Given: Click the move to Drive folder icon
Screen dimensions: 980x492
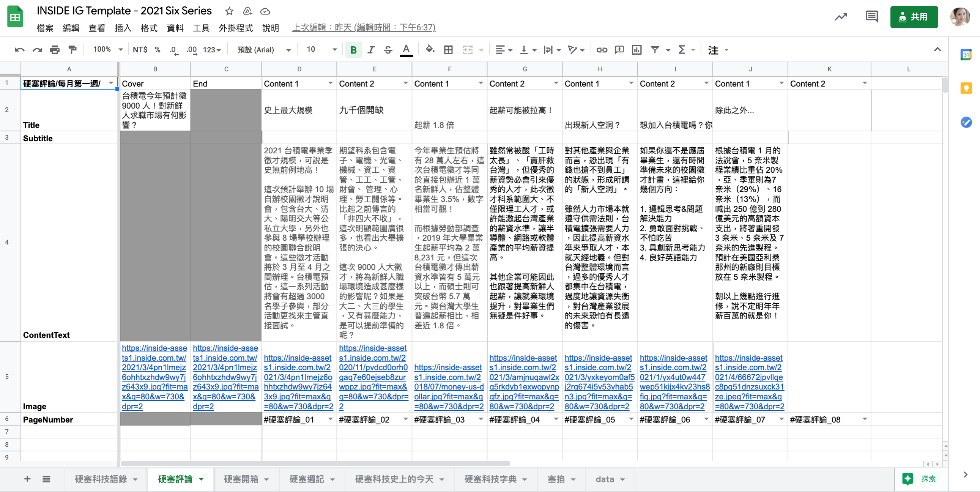Looking at the screenshot, I should click(x=247, y=11).
